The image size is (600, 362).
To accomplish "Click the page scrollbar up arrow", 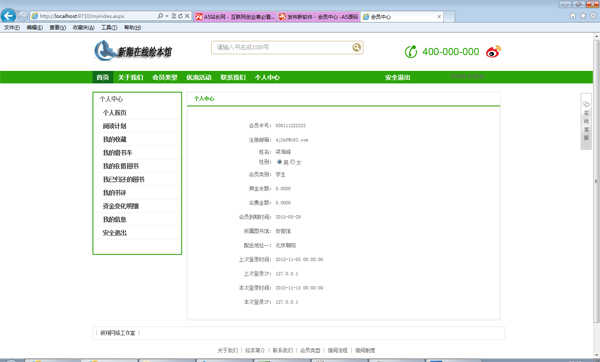I will click(596, 37).
